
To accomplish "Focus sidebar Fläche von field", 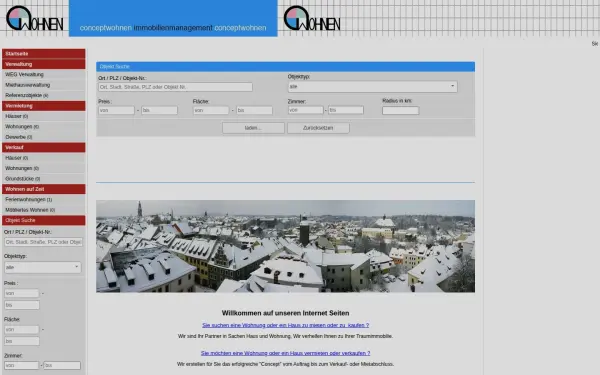I will [x=22, y=329].
